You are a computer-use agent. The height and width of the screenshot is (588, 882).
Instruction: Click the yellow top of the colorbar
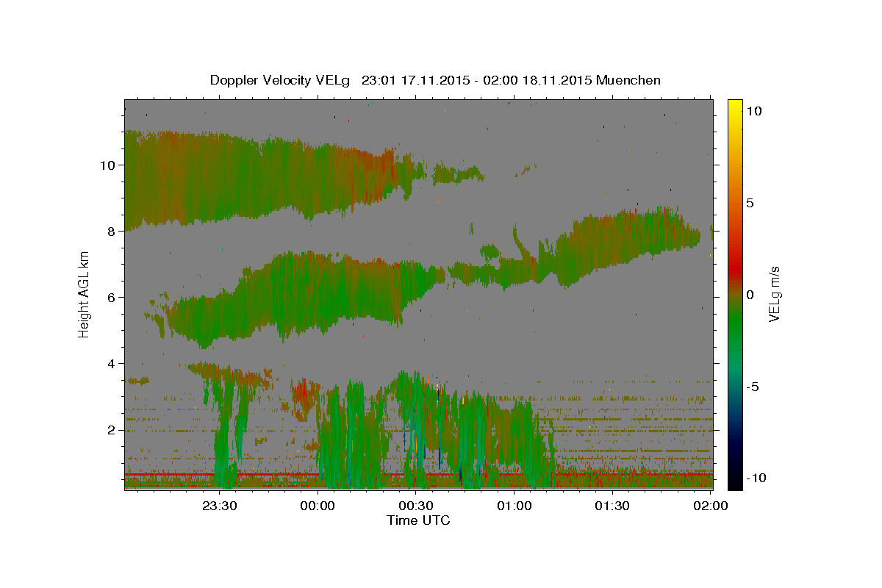[734, 107]
